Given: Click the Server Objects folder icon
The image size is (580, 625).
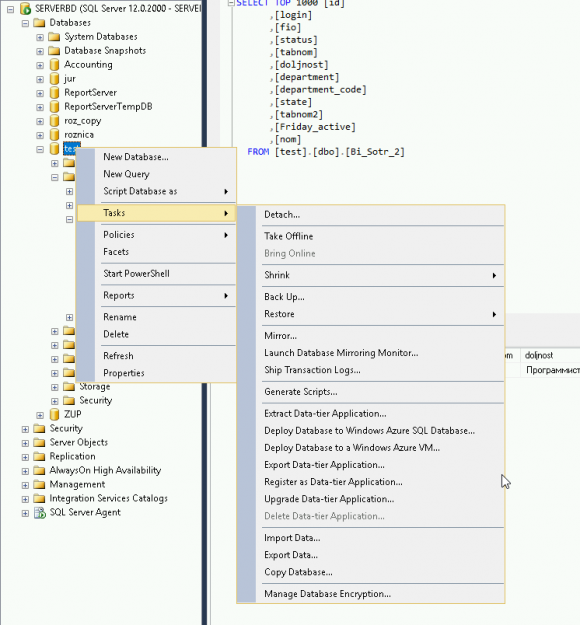Looking at the screenshot, I should 39,442.
